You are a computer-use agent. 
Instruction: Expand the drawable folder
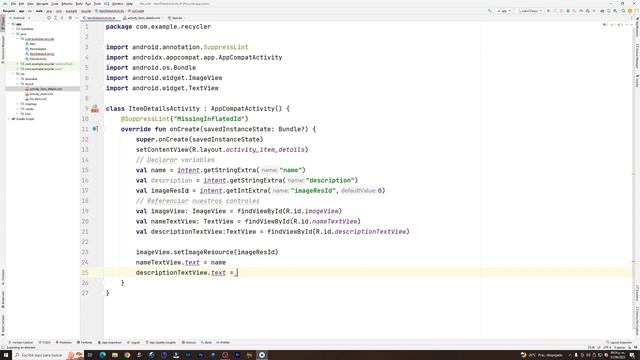pos(18,79)
